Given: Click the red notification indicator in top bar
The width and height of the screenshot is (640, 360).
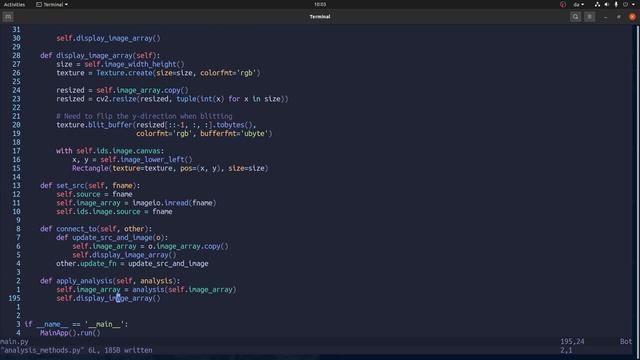Looking at the screenshot, I should tap(563, 4).
